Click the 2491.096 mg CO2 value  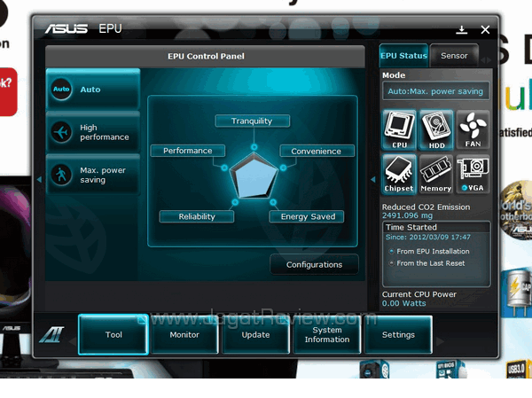[407, 215]
